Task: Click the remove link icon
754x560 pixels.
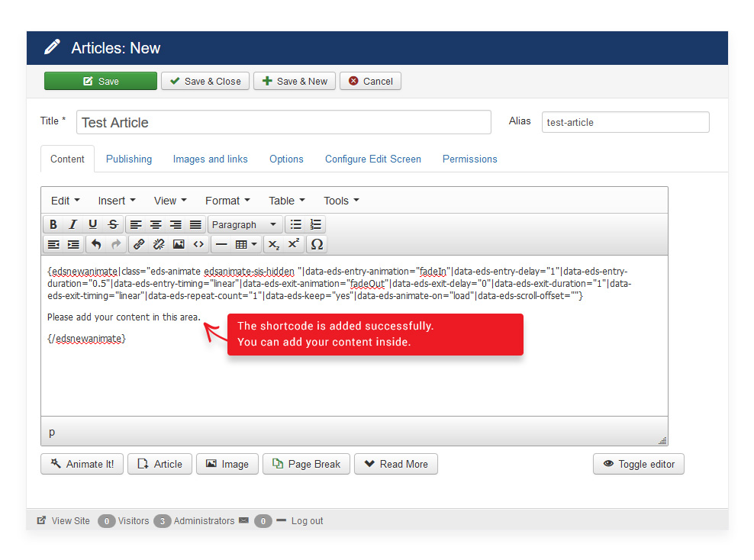Action: (159, 244)
